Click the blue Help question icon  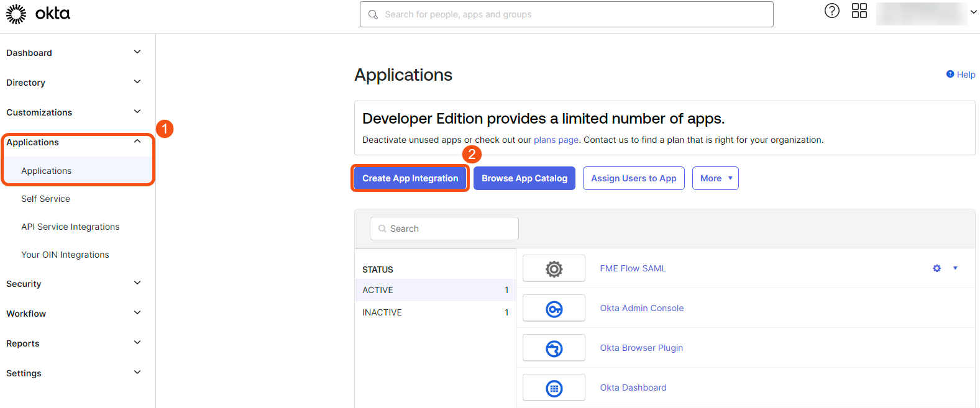tap(950, 74)
